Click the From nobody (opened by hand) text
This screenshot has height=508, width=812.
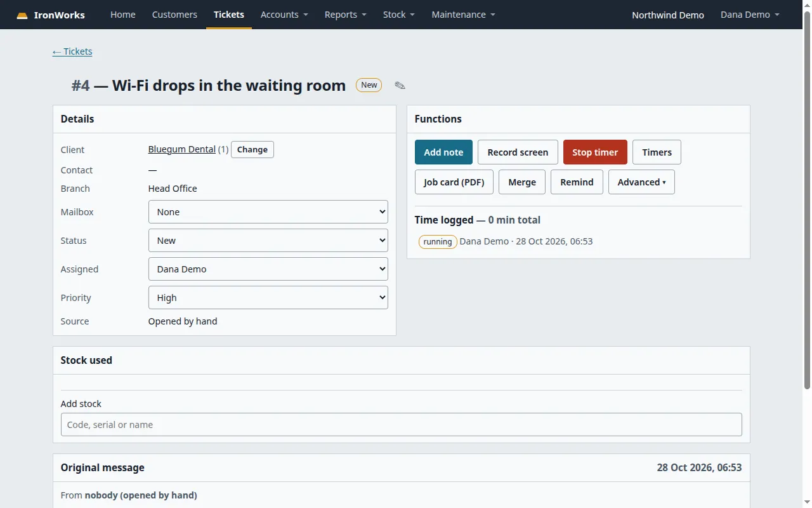point(129,495)
